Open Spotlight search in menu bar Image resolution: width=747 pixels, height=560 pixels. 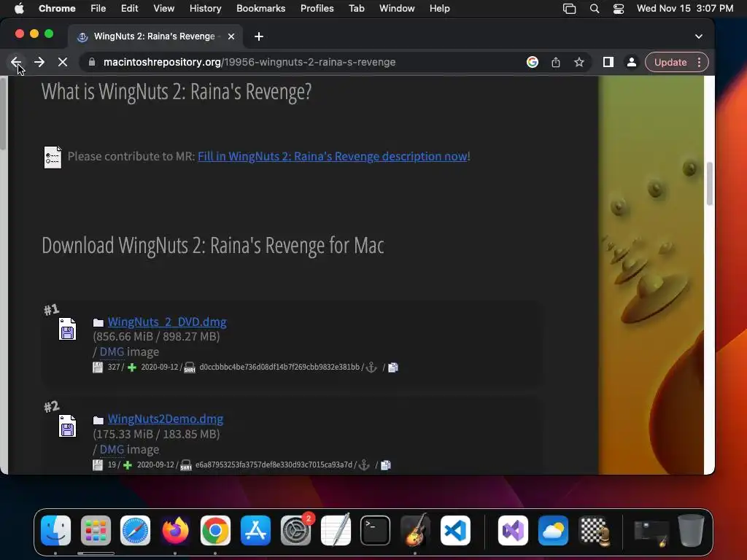(x=594, y=8)
